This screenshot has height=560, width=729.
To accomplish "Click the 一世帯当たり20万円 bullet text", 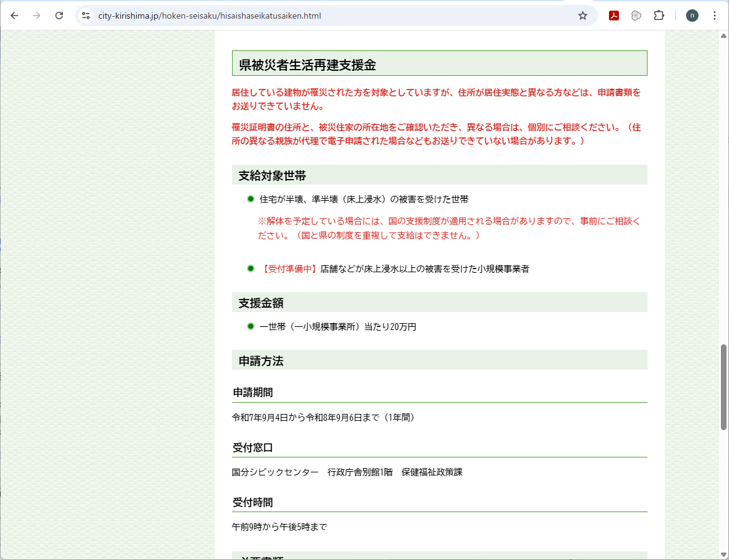I will pyautogui.click(x=338, y=327).
